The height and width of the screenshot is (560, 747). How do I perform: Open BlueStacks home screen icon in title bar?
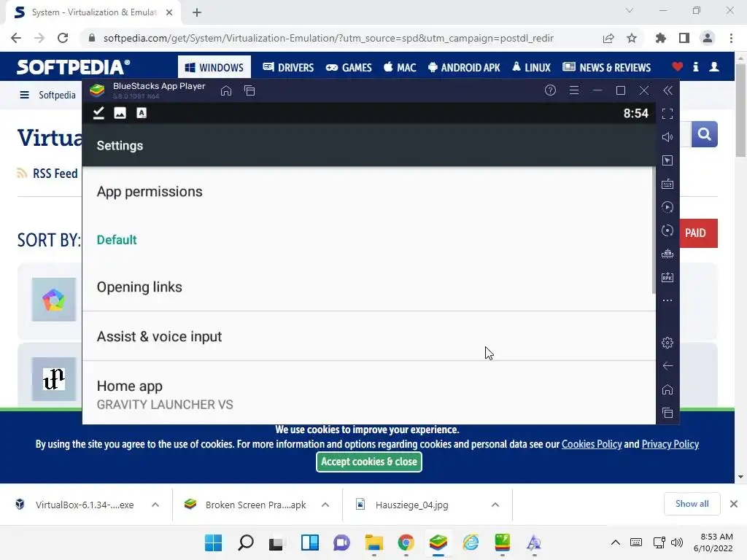226,90
